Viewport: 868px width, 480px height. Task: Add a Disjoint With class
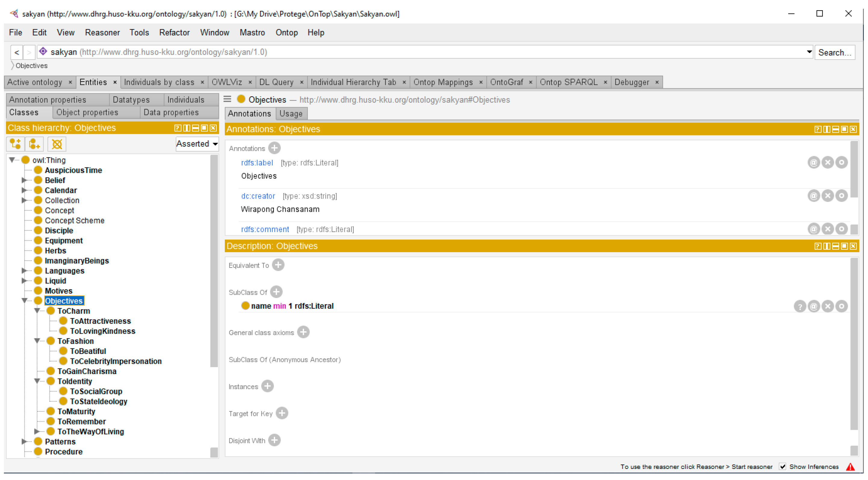274,440
